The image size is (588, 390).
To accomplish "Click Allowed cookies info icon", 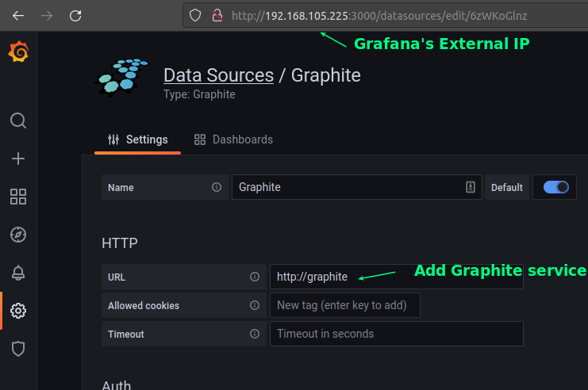I will coord(255,305).
